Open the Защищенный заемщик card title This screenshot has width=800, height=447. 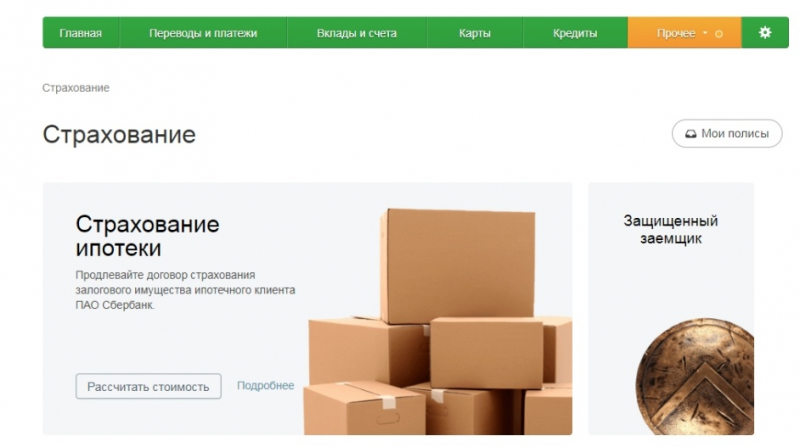670,230
